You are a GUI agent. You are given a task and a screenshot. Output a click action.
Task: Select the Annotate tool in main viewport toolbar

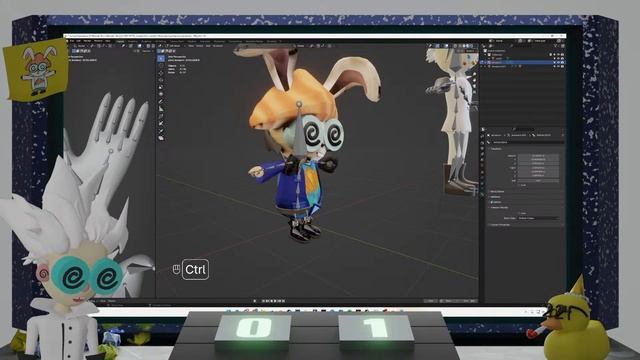[x=161, y=102]
